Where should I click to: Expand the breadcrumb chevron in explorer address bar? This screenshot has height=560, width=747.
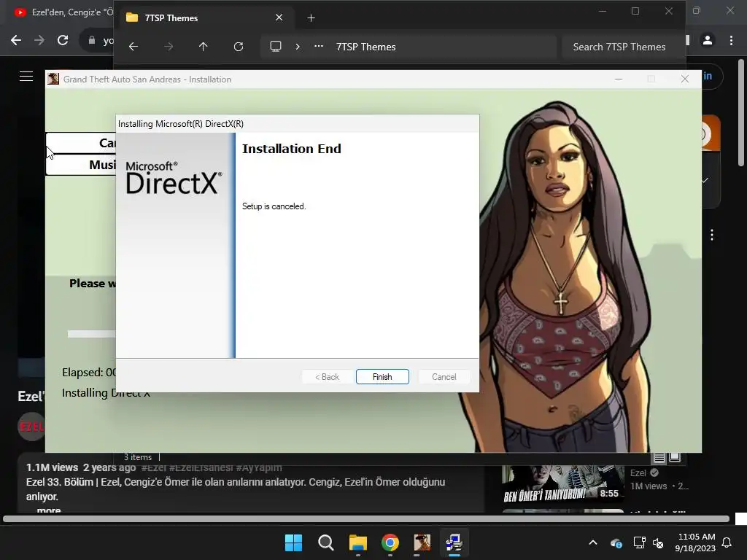coord(298,47)
